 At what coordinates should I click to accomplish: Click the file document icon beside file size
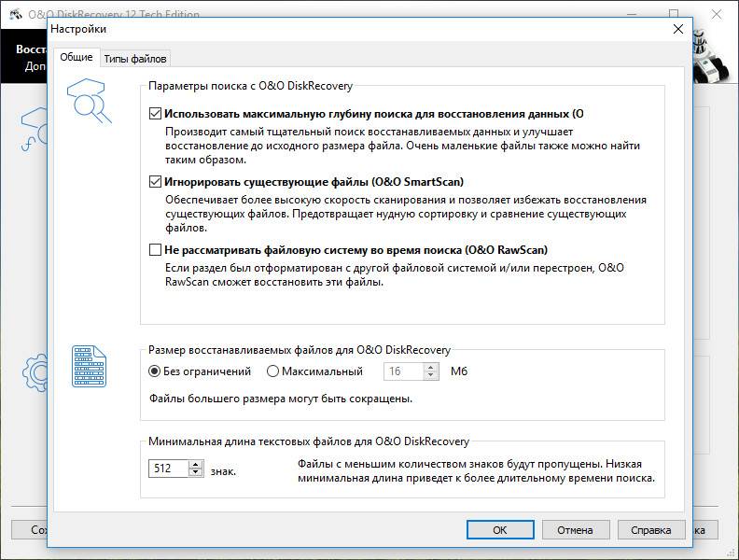click(89, 366)
